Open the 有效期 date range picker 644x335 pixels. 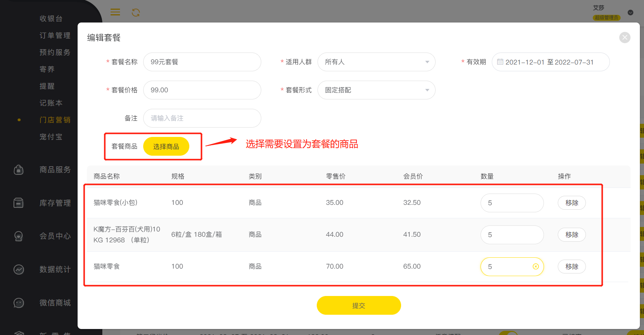[551, 62]
